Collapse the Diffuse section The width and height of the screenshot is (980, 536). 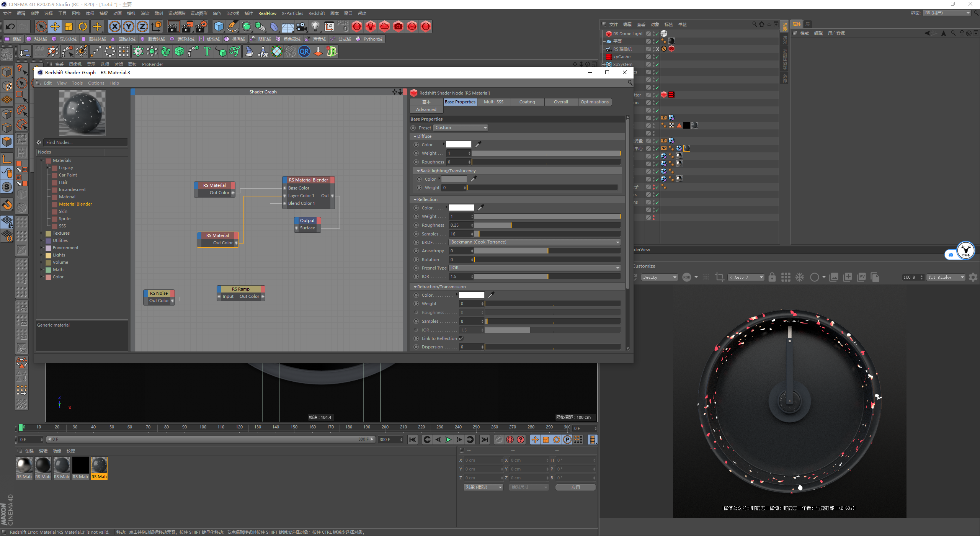tap(415, 136)
